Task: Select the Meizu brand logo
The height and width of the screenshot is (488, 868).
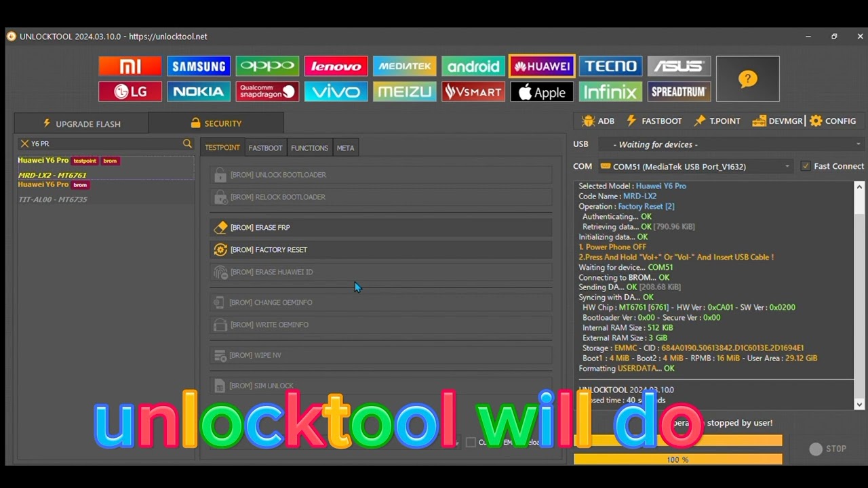Action: pos(404,91)
